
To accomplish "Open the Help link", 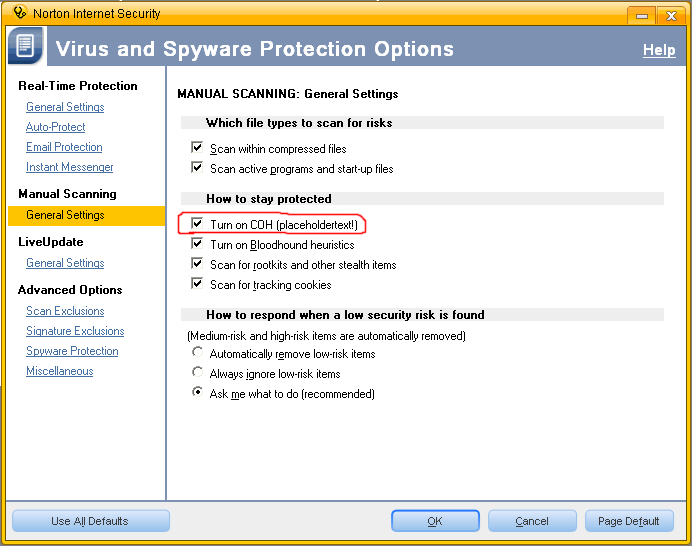I will 659,50.
